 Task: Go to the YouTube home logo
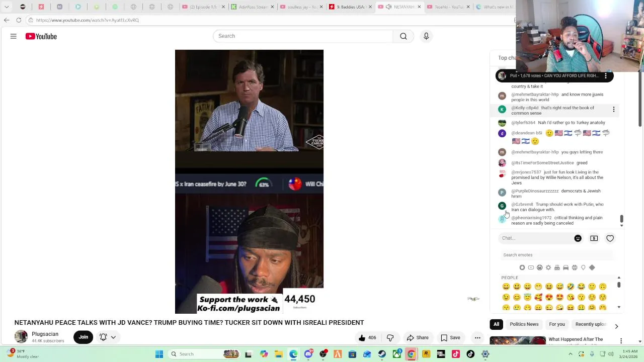pos(41,36)
